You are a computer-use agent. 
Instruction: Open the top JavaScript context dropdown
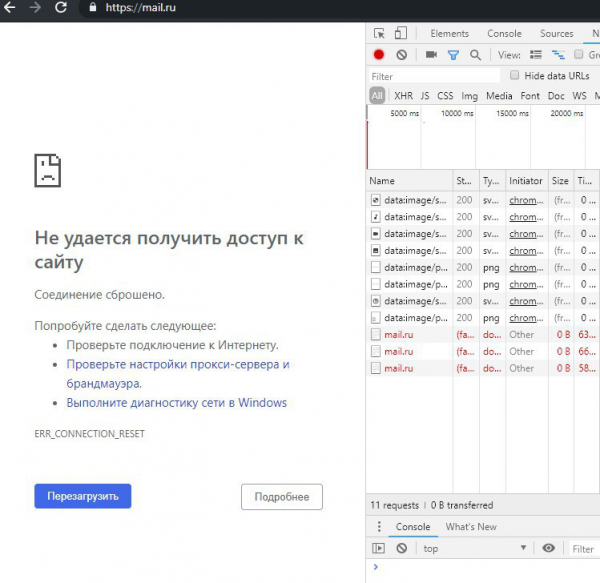[x=472, y=548]
